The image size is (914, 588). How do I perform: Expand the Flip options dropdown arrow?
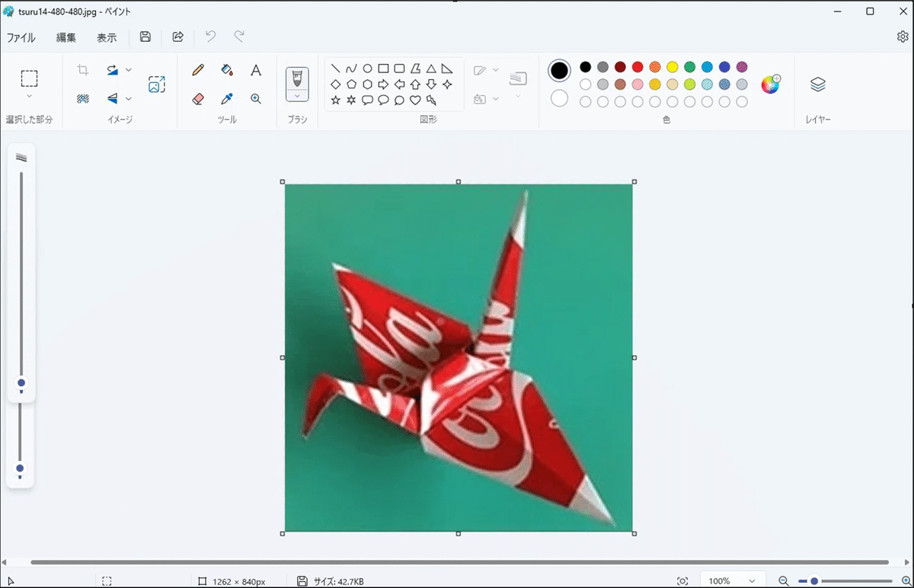129,98
